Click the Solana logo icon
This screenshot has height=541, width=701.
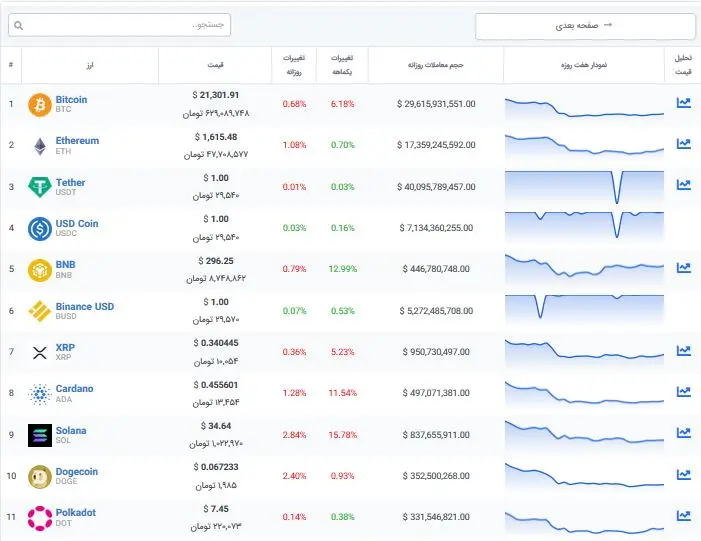tap(40, 435)
